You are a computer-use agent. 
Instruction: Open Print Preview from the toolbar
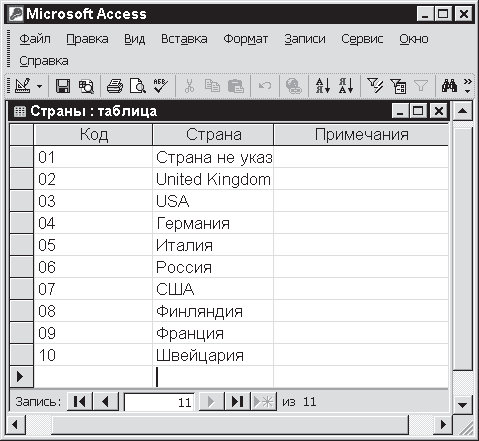[138, 86]
